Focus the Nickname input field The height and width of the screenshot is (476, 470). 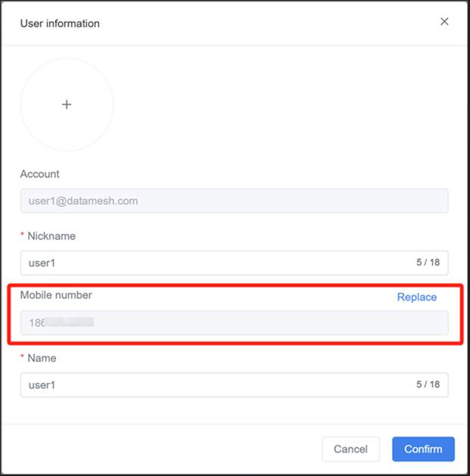coord(212,263)
